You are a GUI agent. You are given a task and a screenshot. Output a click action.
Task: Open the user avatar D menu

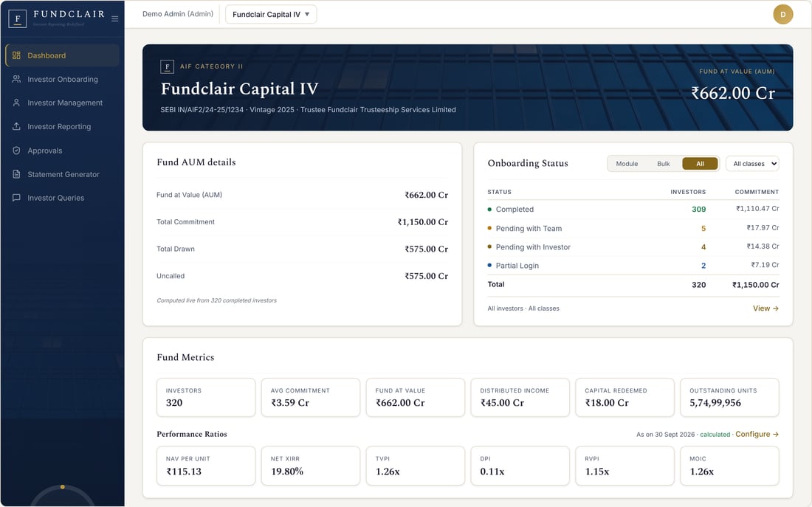[x=783, y=15]
